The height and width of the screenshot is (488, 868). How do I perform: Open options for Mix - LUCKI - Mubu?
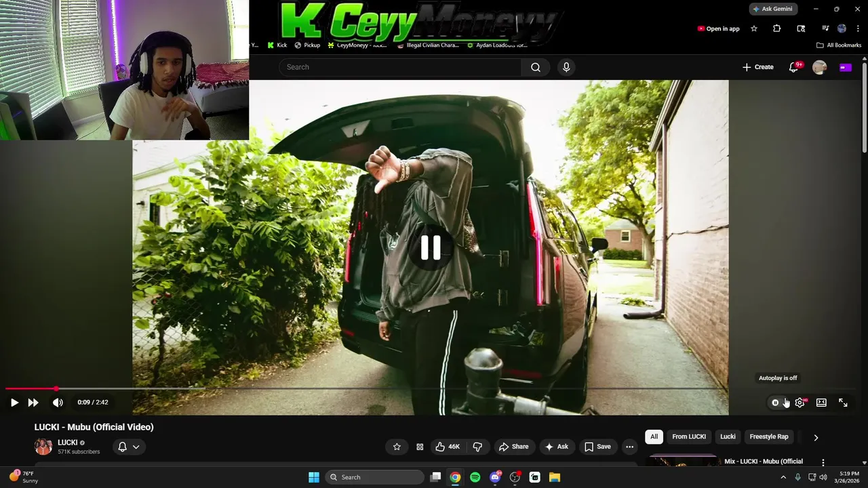click(823, 462)
